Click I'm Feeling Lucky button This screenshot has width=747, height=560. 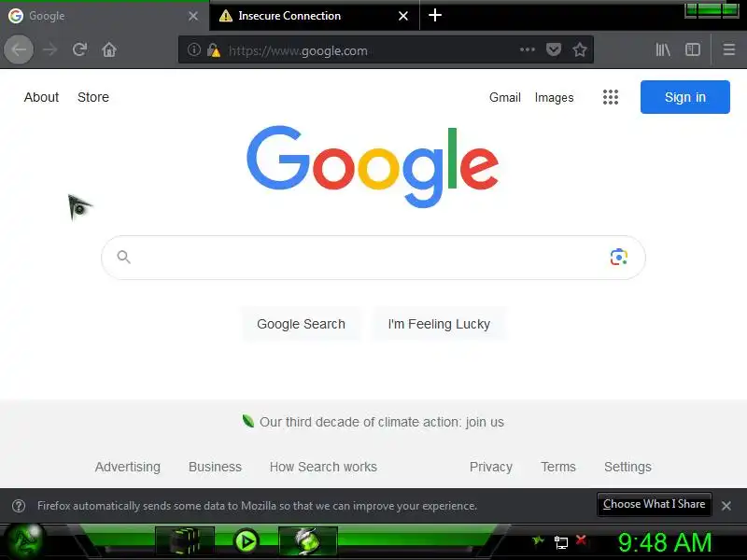[x=439, y=324]
